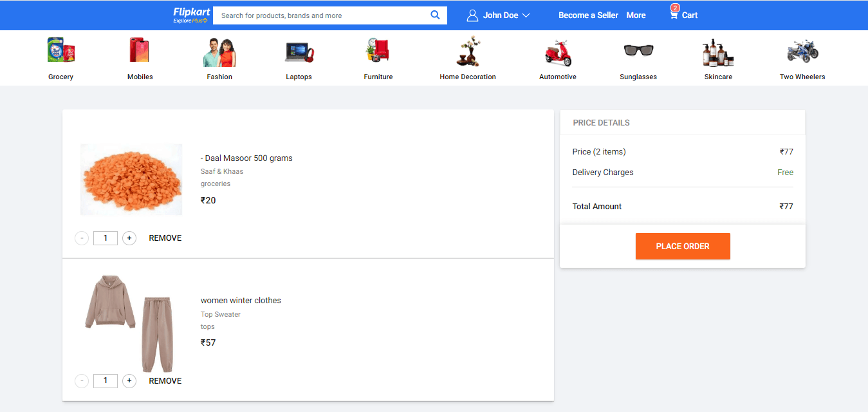This screenshot has height=412, width=868.
Task: Decrease quantity of Daal Masoor
Action: [x=82, y=238]
